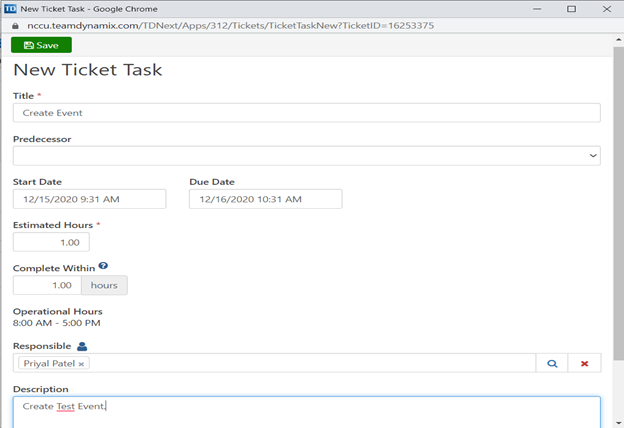Close the New Ticket Task window
The image size is (624, 428).
[x=606, y=9]
